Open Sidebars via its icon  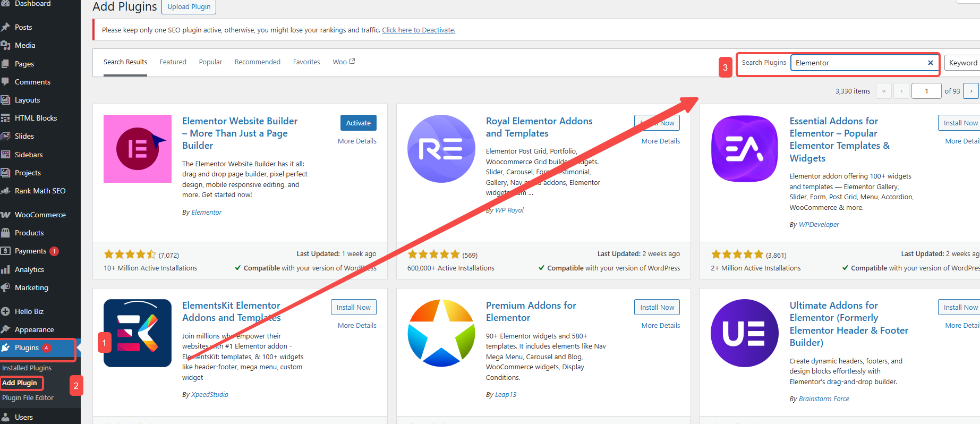point(5,155)
